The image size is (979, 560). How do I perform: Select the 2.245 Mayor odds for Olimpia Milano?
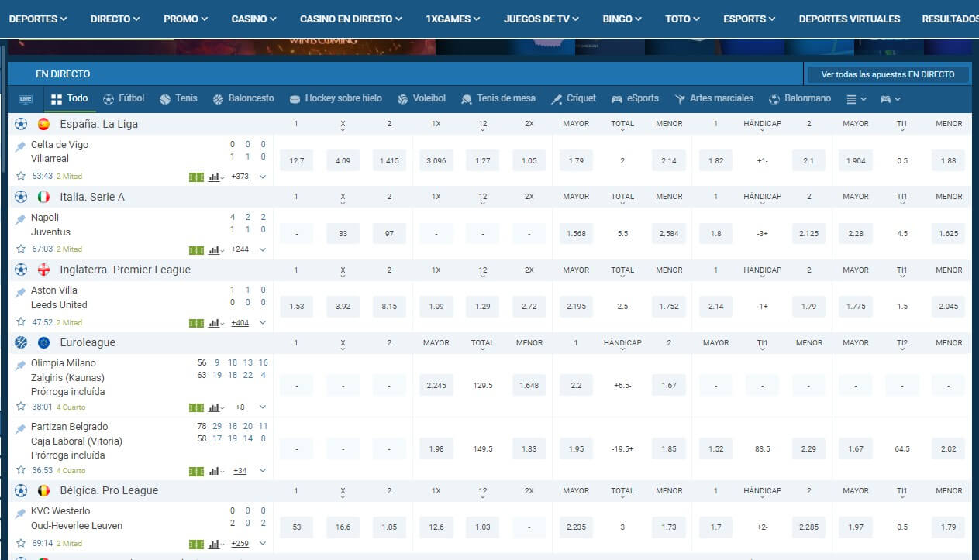pyautogui.click(x=436, y=385)
